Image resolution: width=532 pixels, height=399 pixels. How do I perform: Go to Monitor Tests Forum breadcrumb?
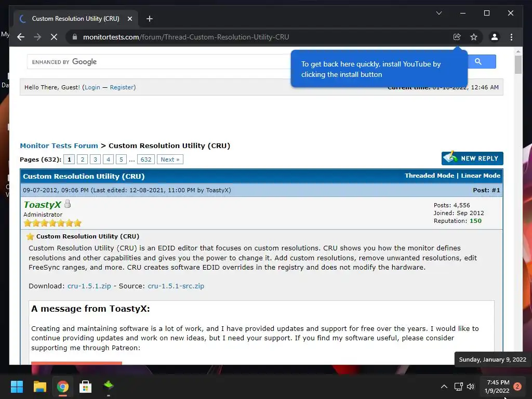[x=59, y=145]
